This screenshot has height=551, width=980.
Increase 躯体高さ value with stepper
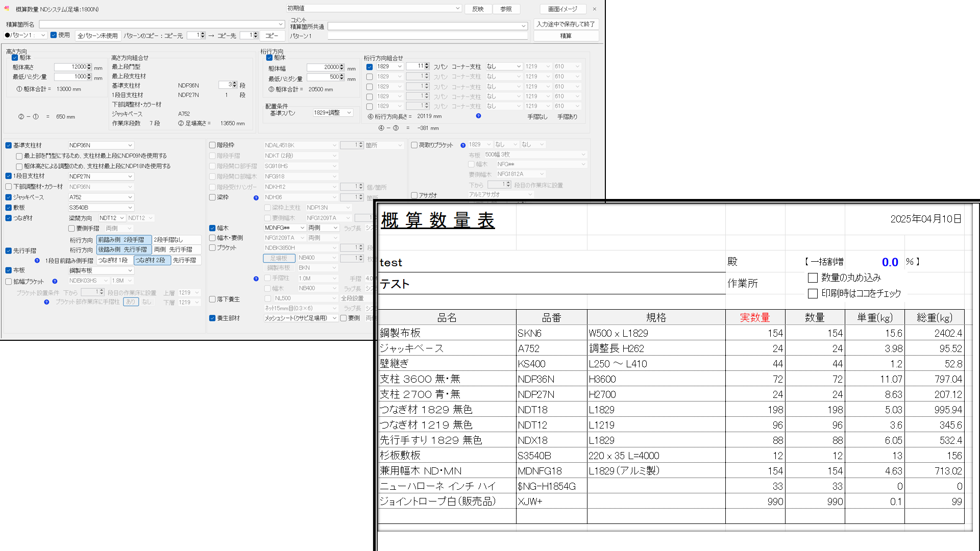coord(89,65)
